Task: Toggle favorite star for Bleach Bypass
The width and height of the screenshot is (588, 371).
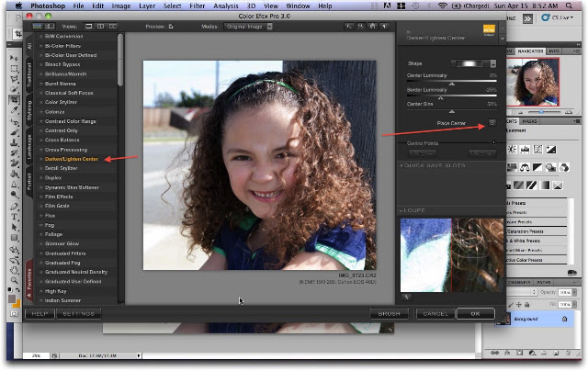Action: (40, 64)
